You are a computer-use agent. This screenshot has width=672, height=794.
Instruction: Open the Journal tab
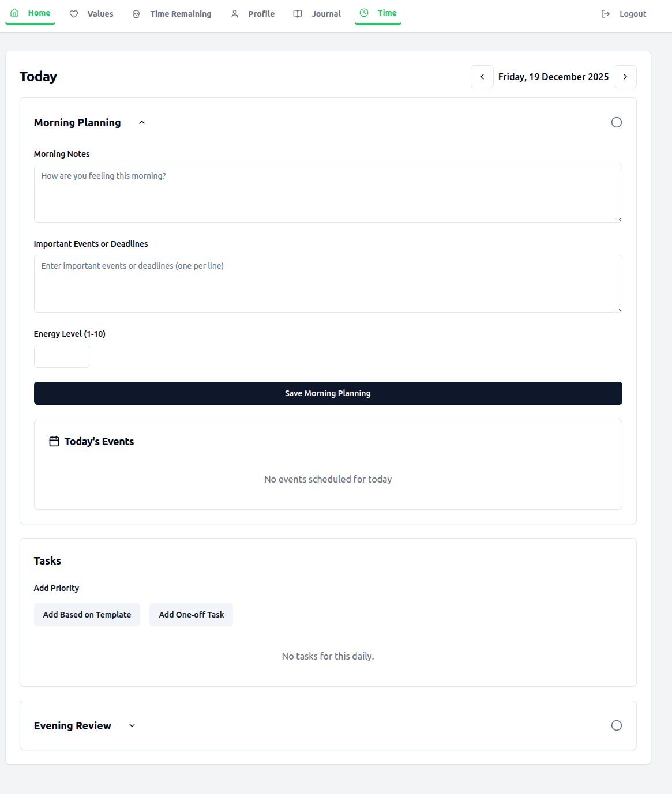[326, 14]
